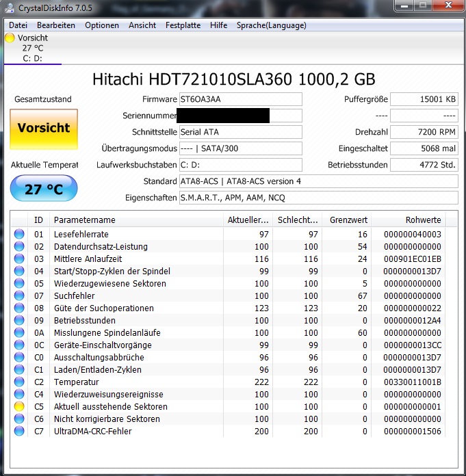Viewport: 466px width, 476px height.
Task: Click the CrystalDiskInfo title bar app icon
Action: [x=10, y=8]
